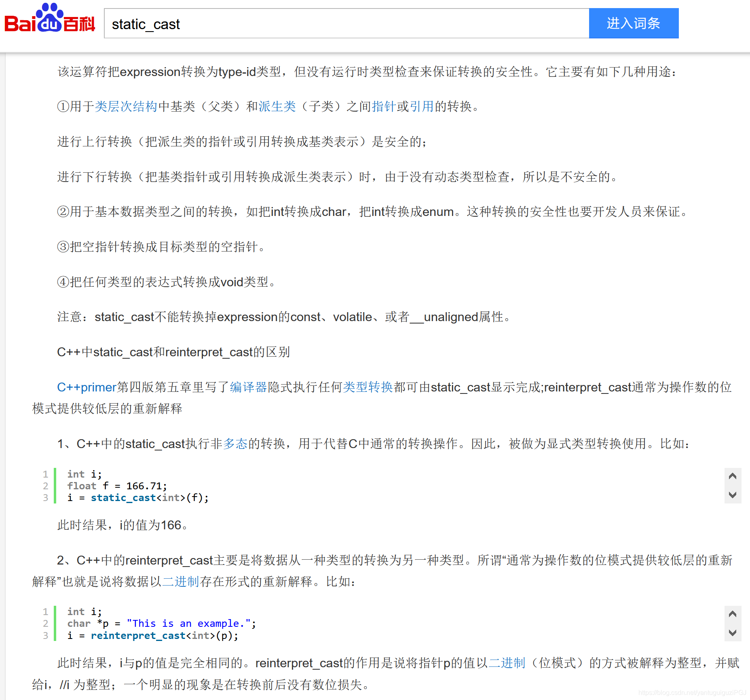This screenshot has height=700, width=750.
Task: Click first paragraph starting '该运算符把expression'
Action: tap(367, 72)
